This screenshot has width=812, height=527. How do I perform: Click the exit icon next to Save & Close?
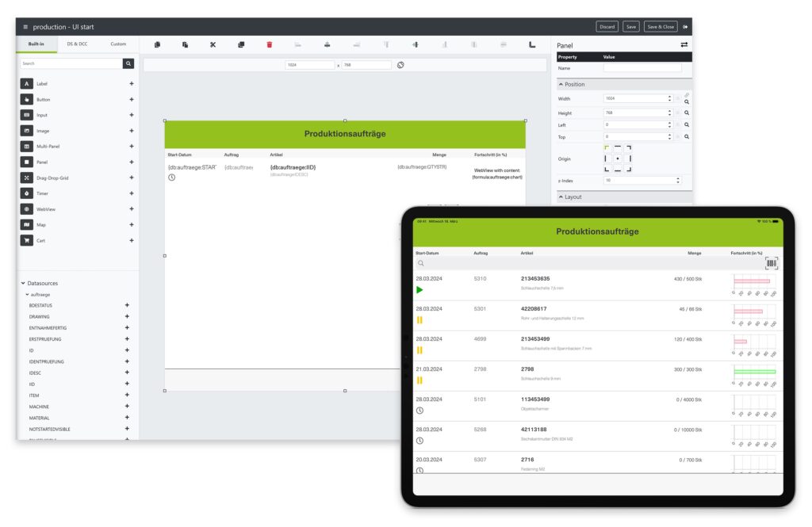coord(685,27)
